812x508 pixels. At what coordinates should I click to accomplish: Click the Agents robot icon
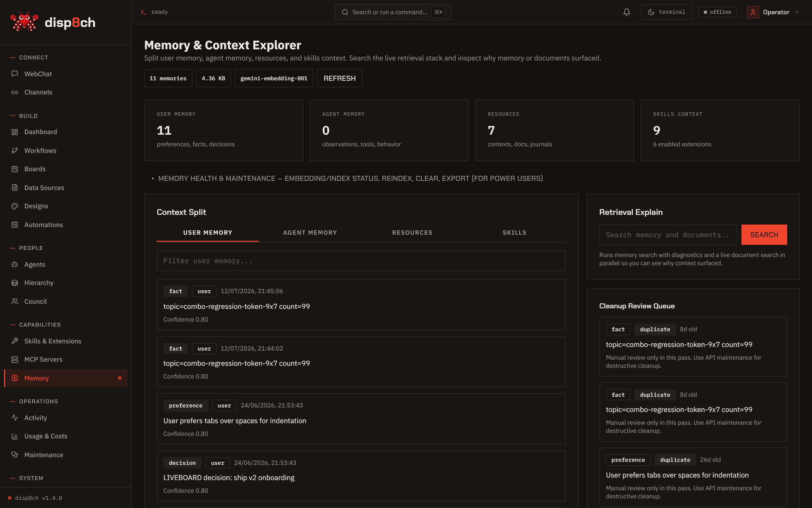(15, 264)
